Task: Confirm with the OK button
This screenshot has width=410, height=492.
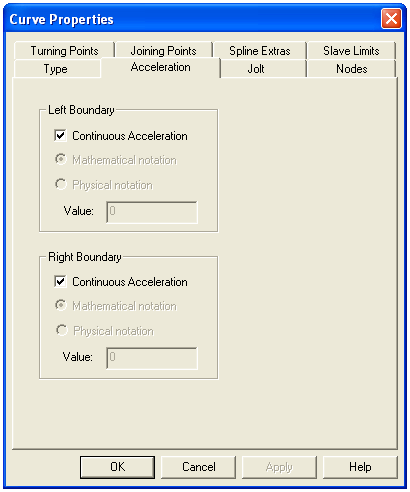Action: pos(117,467)
